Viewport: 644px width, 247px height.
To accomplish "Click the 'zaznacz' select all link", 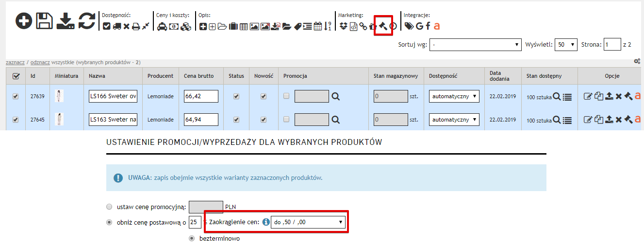I will point(15,63).
